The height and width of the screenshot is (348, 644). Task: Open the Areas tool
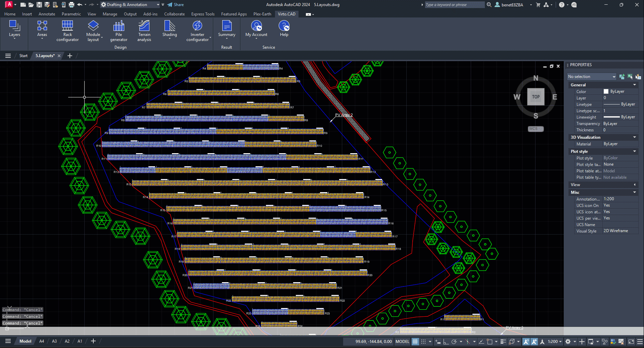[x=42, y=29]
